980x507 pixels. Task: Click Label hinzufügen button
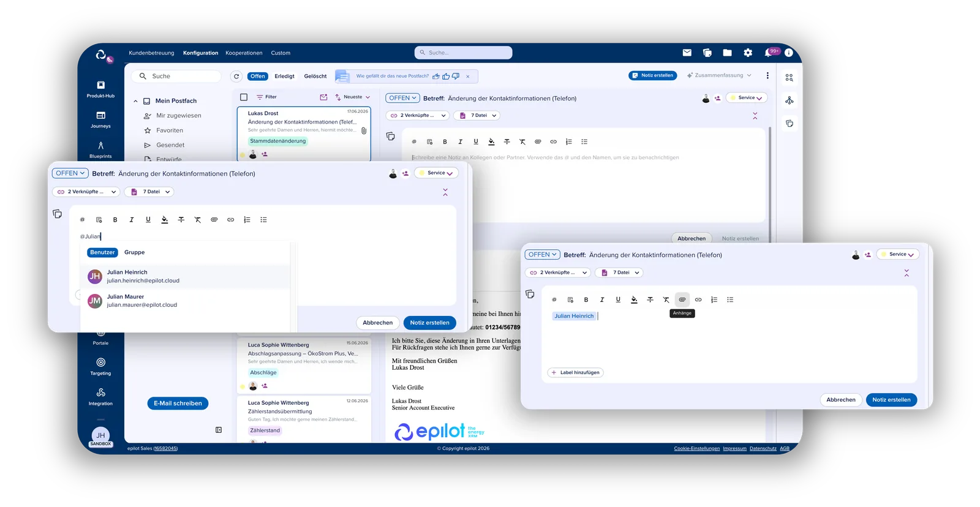(x=575, y=372)
